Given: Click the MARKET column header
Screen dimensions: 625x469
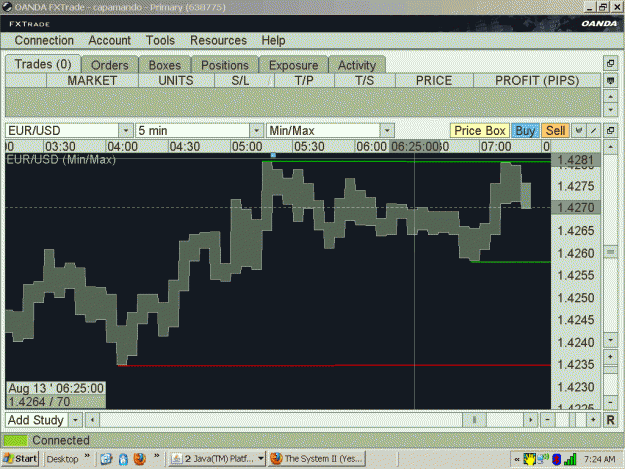Looking at the screenshot, I should pyautogui.click(x=92, y=80).
